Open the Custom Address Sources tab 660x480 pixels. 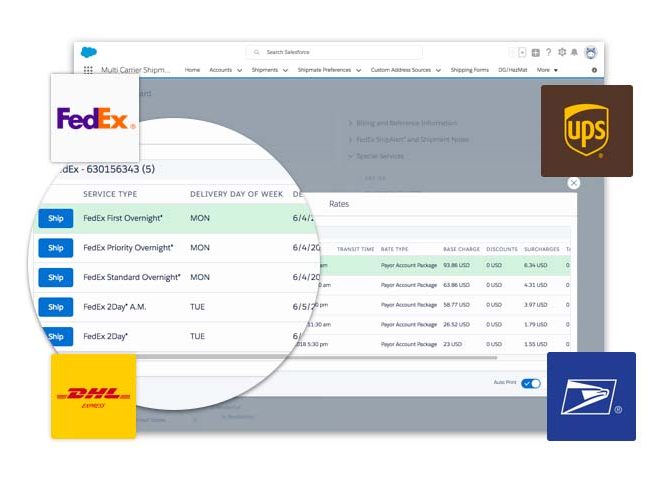point(401,70)
